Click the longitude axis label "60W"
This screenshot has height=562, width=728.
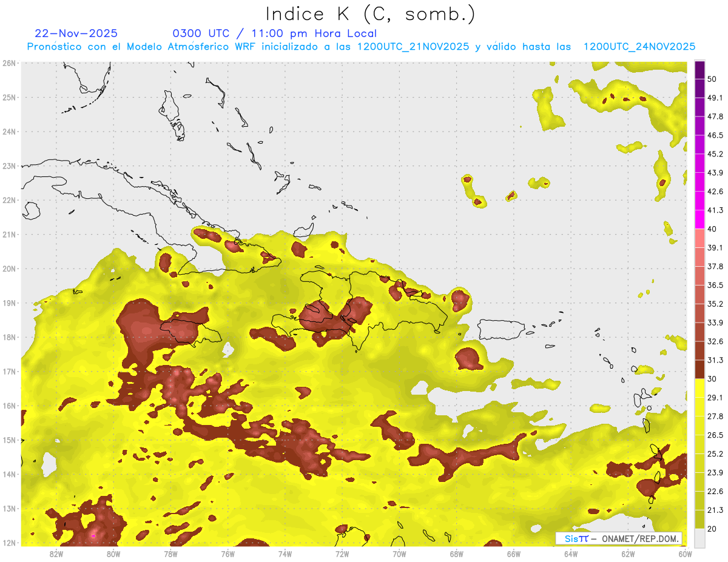point(686,554)
